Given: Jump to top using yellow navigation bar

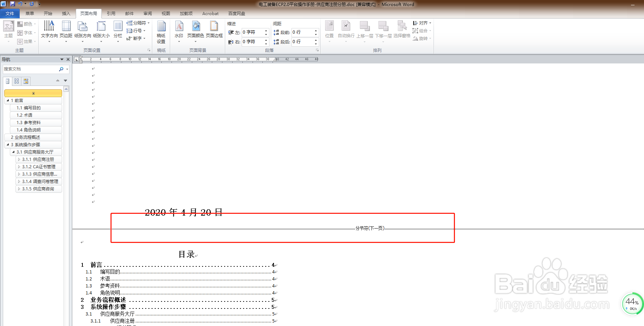Looking at the screenshot, I should (x=33, y=93).
